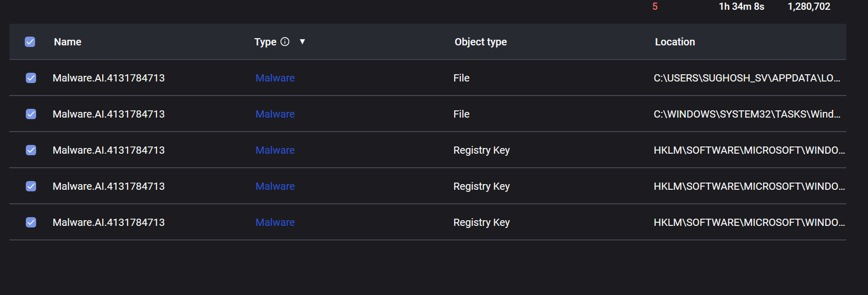Toggle the select-all checkbox in header
Viewport: 868px width, 295px height.
(x=30, y=42)
